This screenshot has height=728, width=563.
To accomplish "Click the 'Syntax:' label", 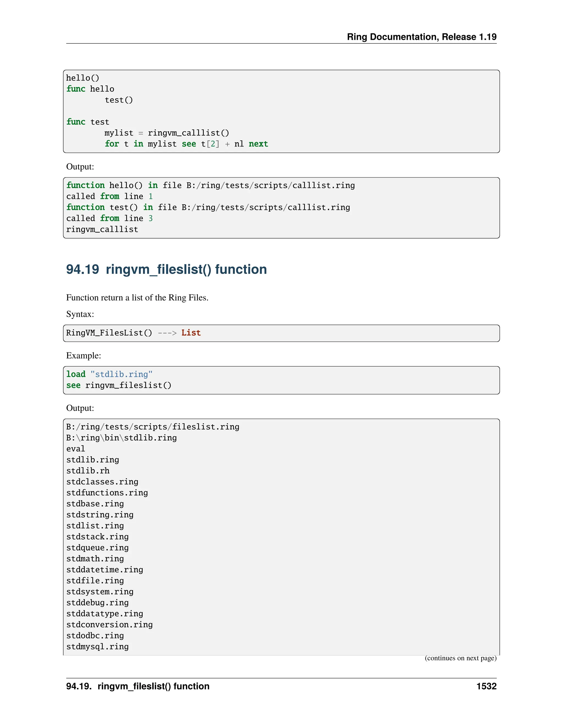I will [x=80, y=314].
